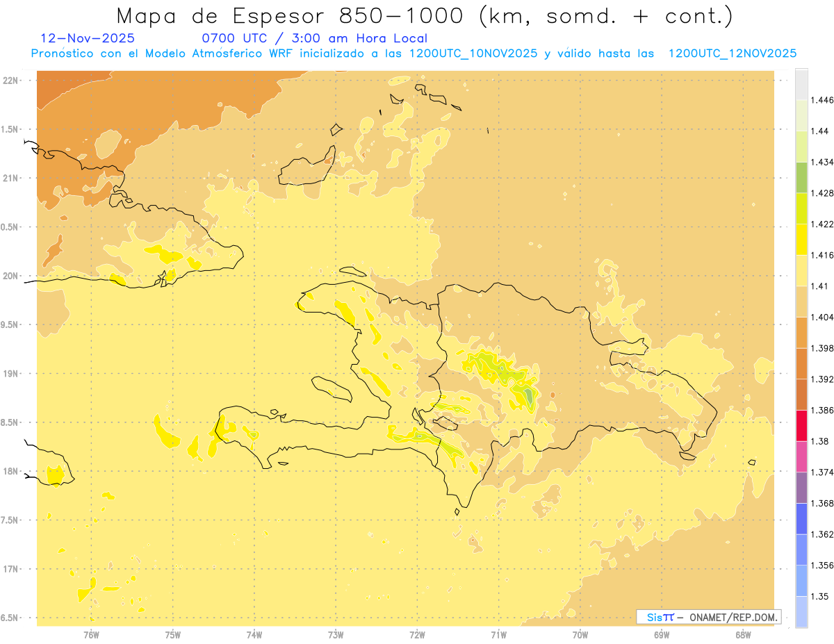The width and height of the screenshot is (834, 644).
Task: Click the longitude label '75W'
Action: tap(173, 634)
